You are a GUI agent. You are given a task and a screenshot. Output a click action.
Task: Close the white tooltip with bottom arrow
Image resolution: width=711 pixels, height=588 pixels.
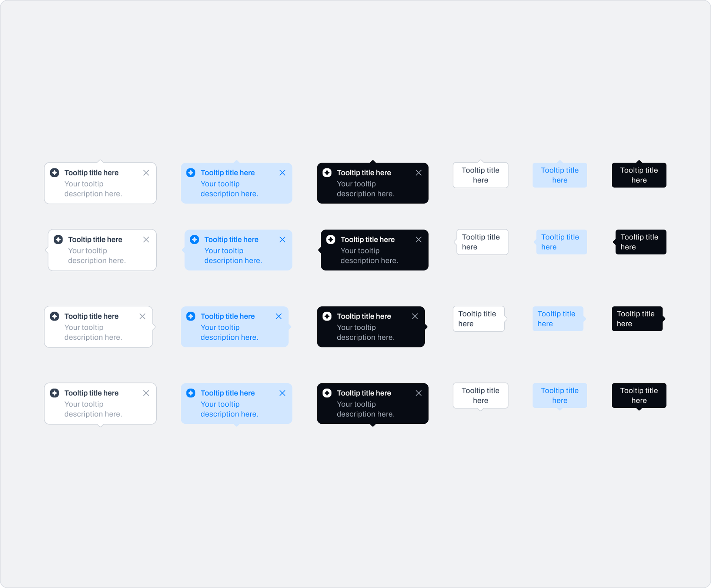tap(146, 393)
